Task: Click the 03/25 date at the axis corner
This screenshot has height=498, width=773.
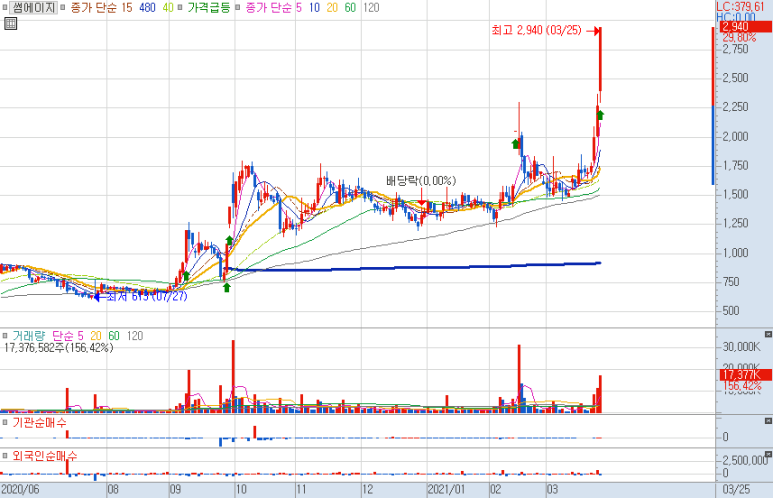Action: point(736,490)
